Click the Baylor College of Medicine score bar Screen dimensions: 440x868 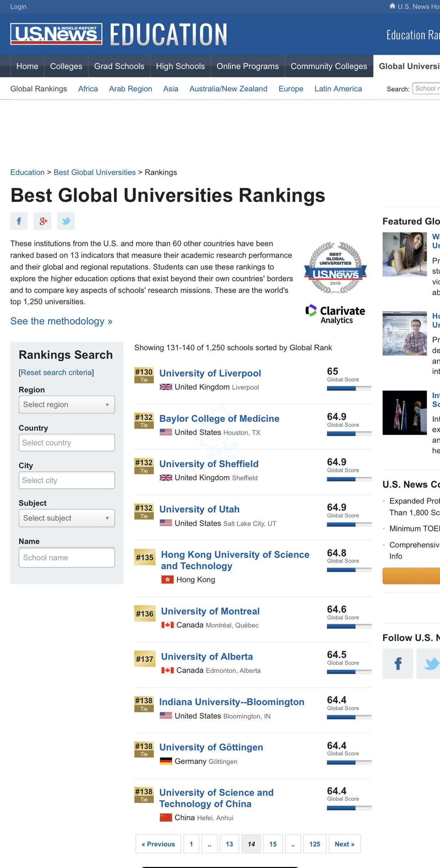(349, 434)
